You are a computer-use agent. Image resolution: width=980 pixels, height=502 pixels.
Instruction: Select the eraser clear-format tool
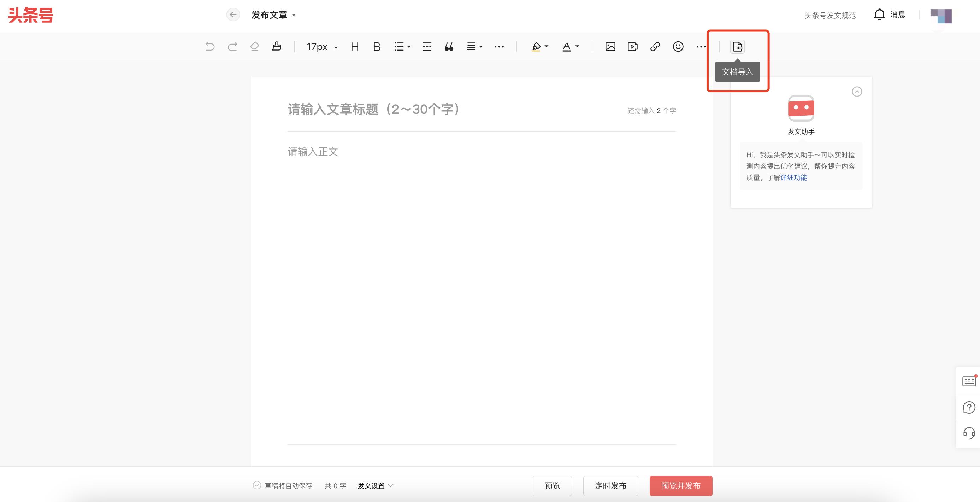254,46
